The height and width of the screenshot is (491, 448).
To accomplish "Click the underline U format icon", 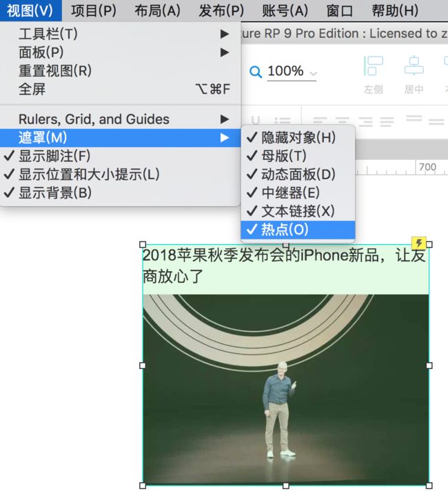I will pos(256,121).
